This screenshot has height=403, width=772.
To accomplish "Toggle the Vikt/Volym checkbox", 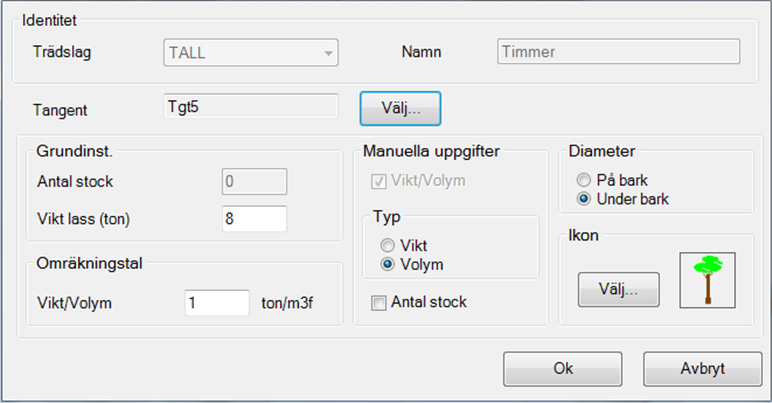I will coord(379,182).
